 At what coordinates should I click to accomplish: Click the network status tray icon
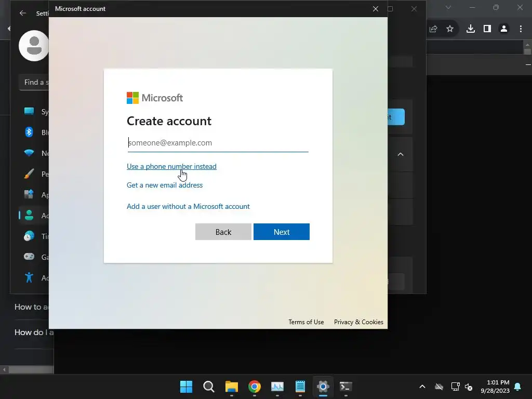455,387
